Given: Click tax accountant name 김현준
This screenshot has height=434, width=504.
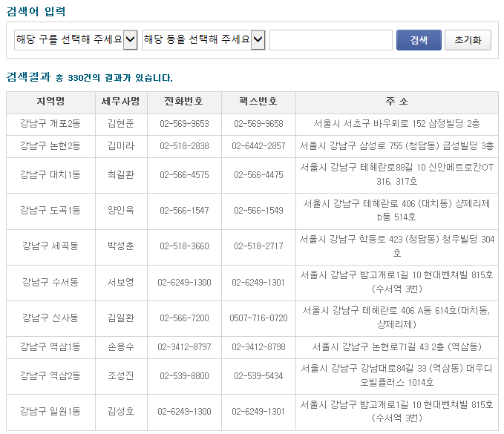Looking at the screenshot, I should point(121,124).
